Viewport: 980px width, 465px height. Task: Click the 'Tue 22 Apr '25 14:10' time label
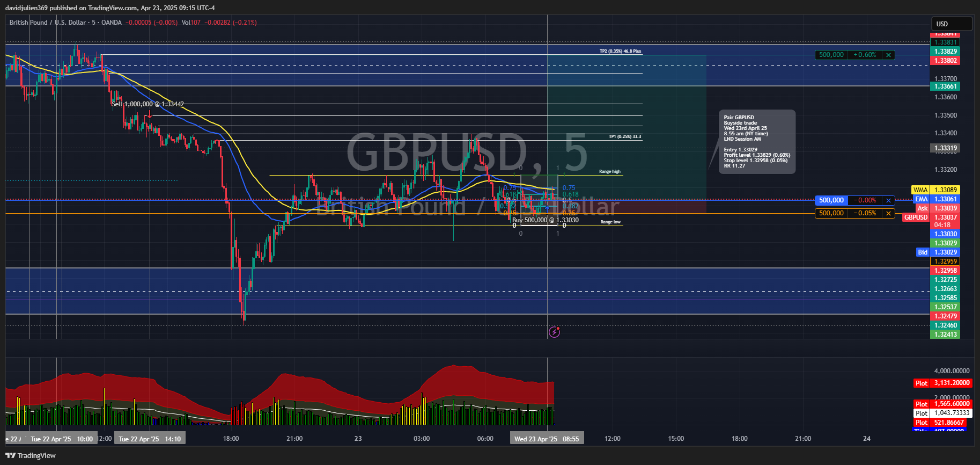pos(150,439)
